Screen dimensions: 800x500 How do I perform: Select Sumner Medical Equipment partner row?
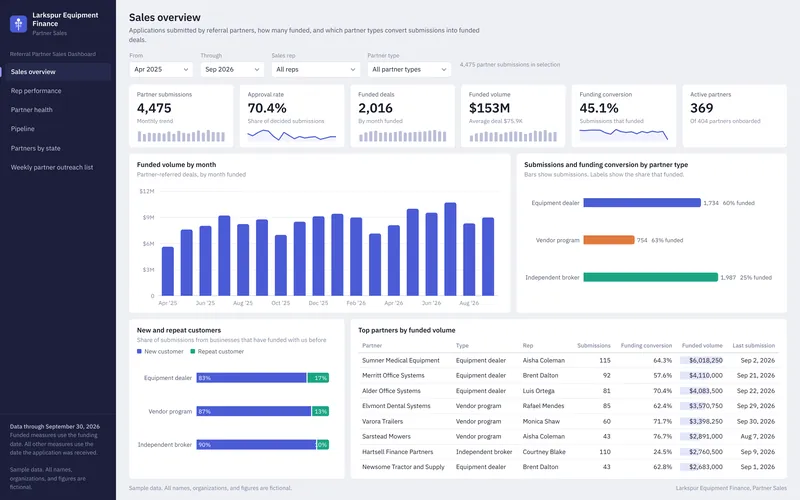tap(568, 360)
